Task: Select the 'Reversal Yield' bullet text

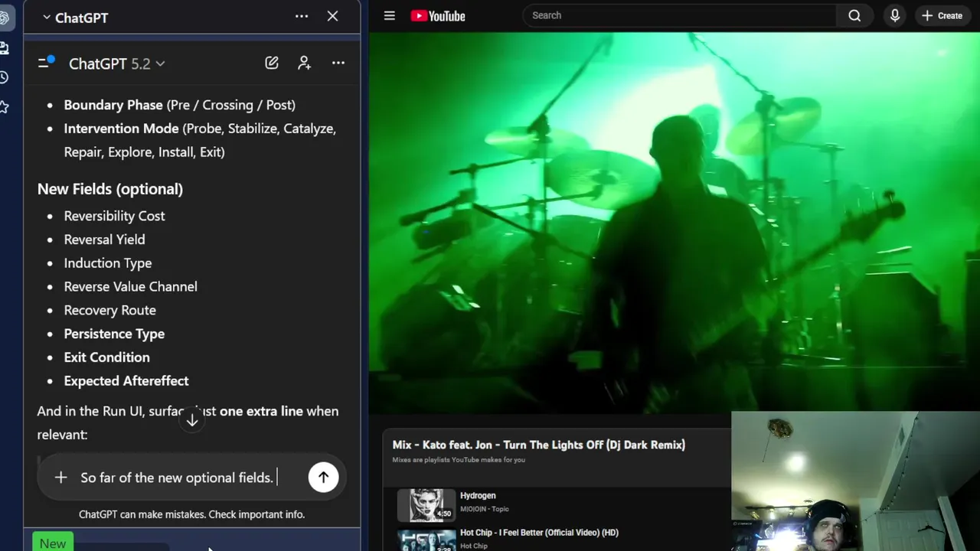Action: tap(104, 240)
